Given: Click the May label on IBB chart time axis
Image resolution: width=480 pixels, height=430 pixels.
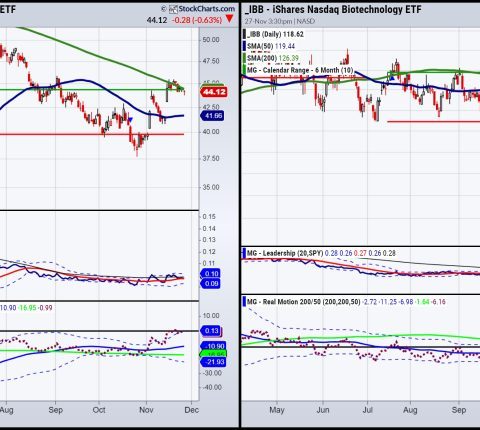Looking at the screenshot, I should coord(277,410).
